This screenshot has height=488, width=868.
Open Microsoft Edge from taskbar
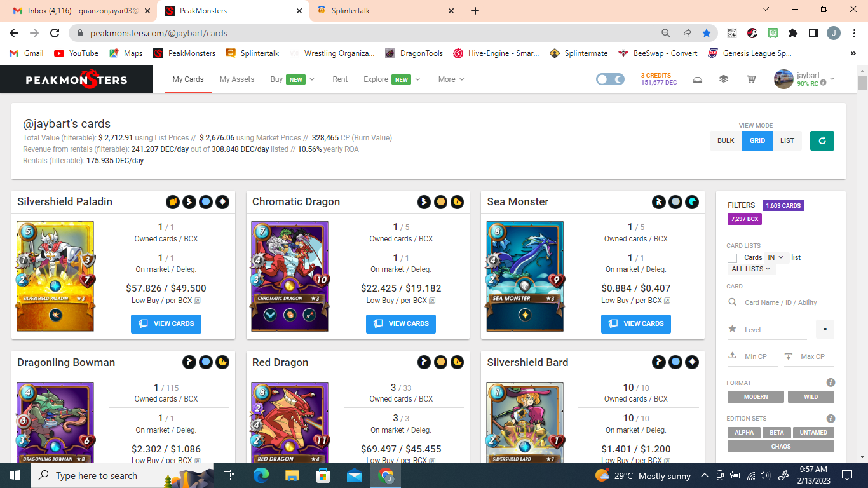click(x=261, y=475)
